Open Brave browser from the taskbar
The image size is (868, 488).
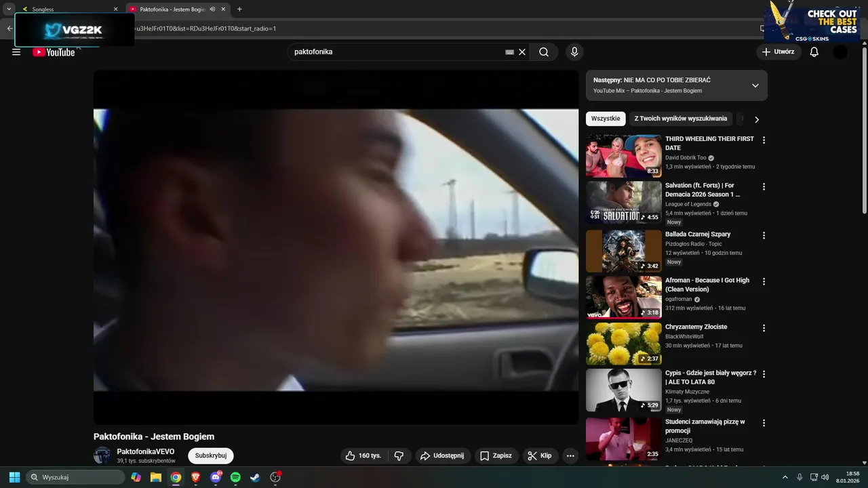click(196, 477)
